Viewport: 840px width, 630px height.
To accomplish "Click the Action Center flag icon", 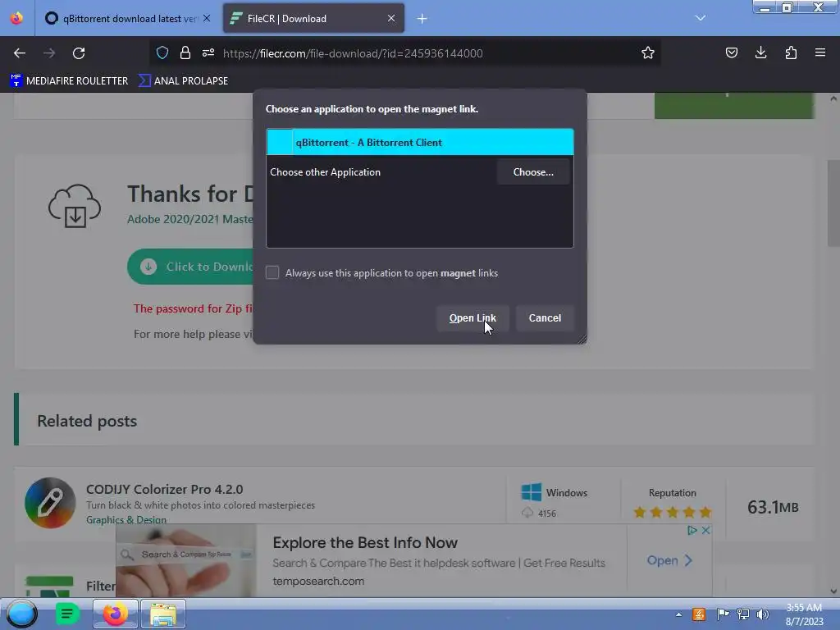I will click(723, 614).
